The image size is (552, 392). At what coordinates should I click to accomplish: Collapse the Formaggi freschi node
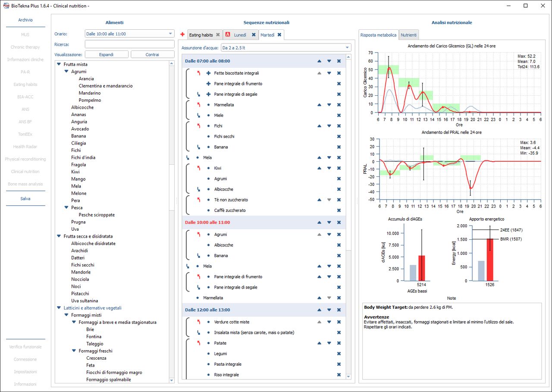point(74,351)
